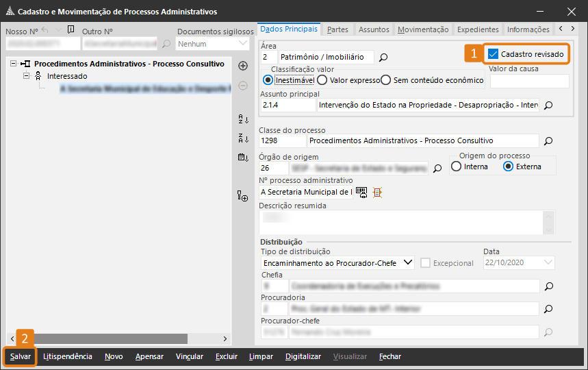The height and width of the screenshot is (370, 588).
Task: Expand the Documentos sigilosos combo box
Action: point(243,44)
